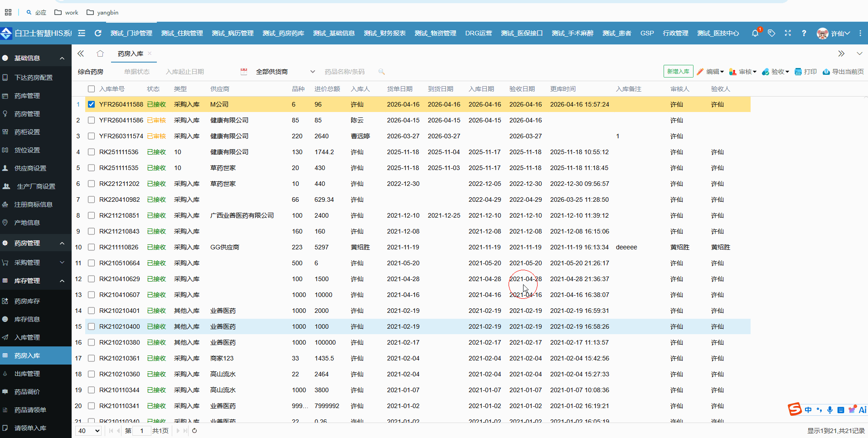Open the notification bell
Image resolution: width=868 pixels, height=438 pixels.
[x=755, y=33]
